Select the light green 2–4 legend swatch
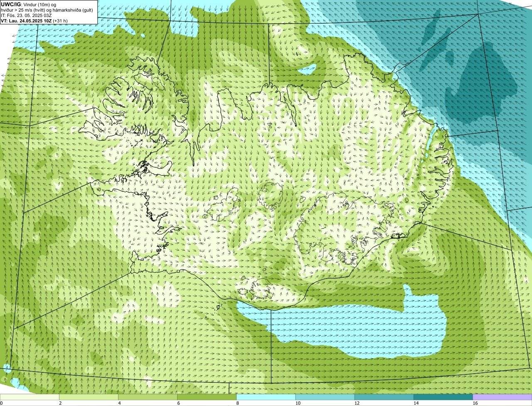Viewport: 532px width, 406px height. [x=89, y=397]
